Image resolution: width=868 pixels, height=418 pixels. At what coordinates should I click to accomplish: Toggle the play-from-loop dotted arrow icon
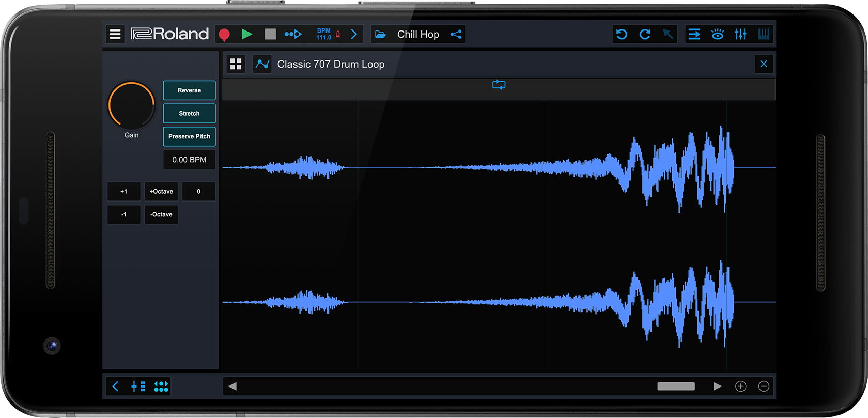point(293,34)
